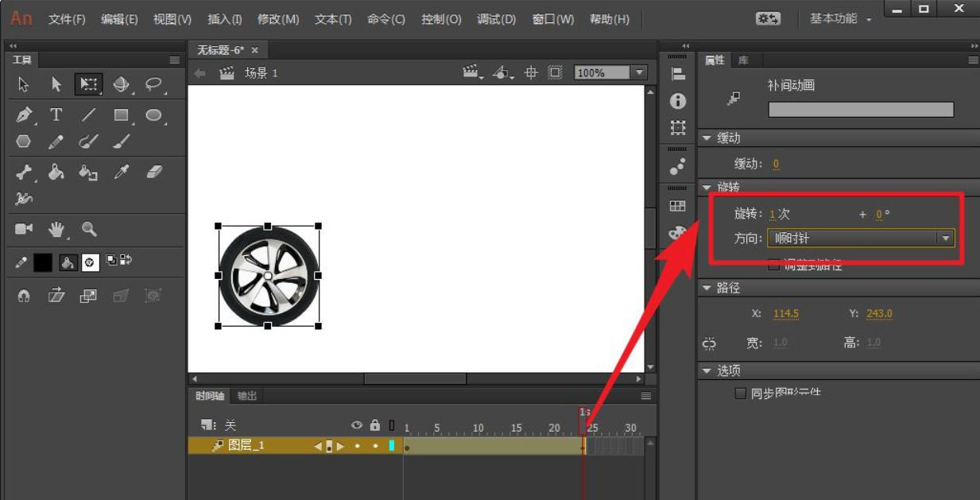Image resolution: width=980 pixels, height=500 pixels.
Task: Click the 缓动 value 0
Action: tap(776, 164)
